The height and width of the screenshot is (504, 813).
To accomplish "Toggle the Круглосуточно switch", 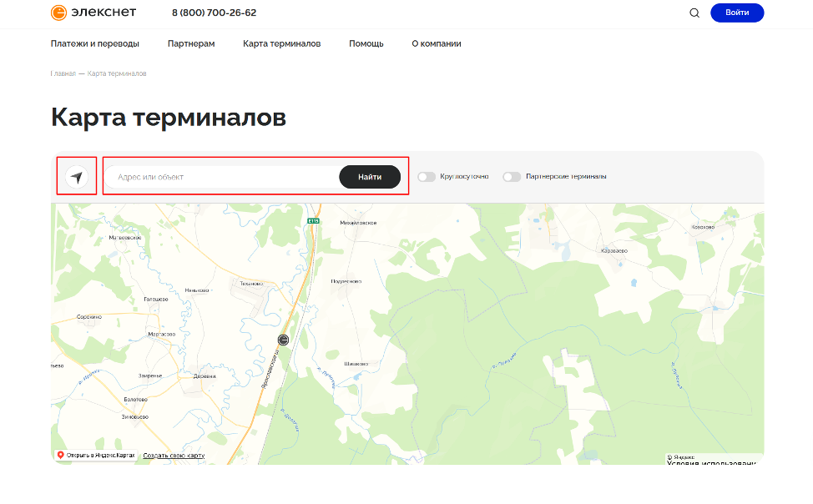I will pyautogui.click(x=427, y=177).
